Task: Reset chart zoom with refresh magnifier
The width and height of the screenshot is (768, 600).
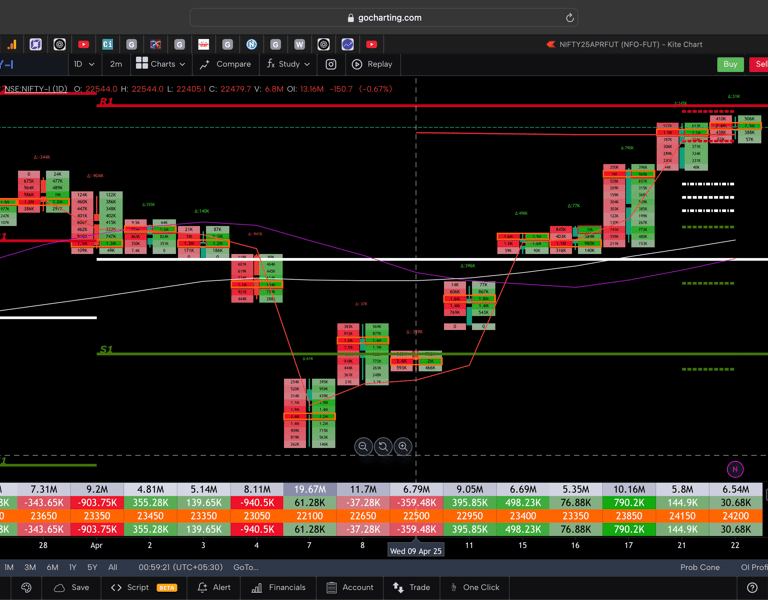Action: click(383, 446)
